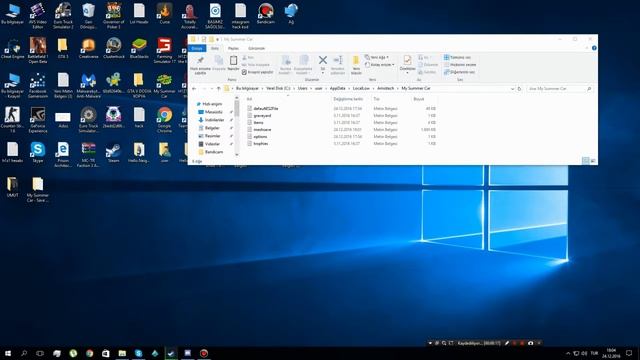The height and width of the screenshot is (360, 640).
Task: Click the Kopyala (Copy) ribbon icon
Action: tap(219, 63)
